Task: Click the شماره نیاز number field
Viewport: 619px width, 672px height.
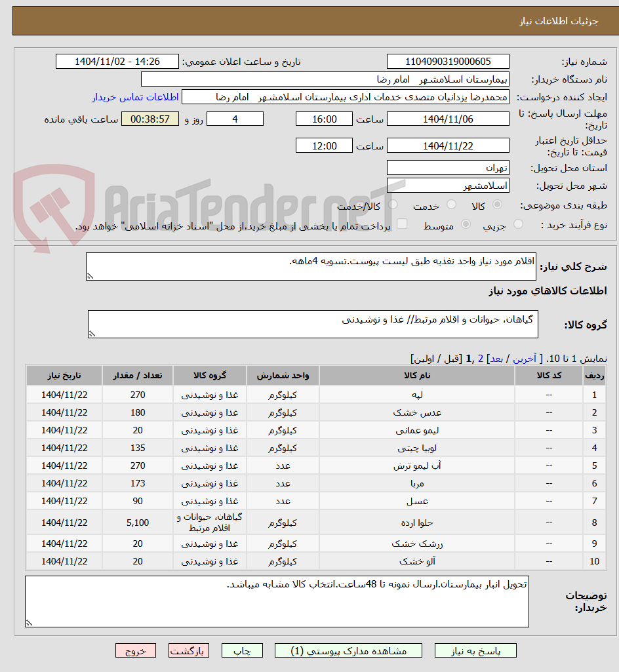Action: pyautogui.click(x=448, y=61)
